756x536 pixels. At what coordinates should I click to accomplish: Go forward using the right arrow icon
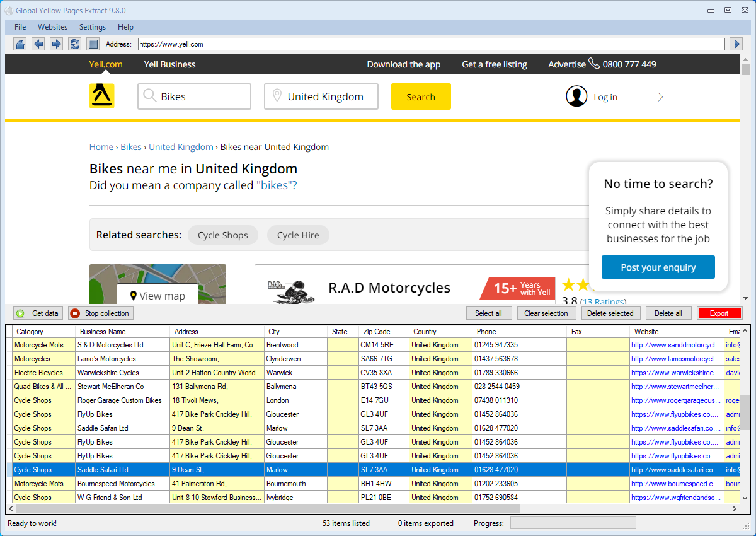57,44
